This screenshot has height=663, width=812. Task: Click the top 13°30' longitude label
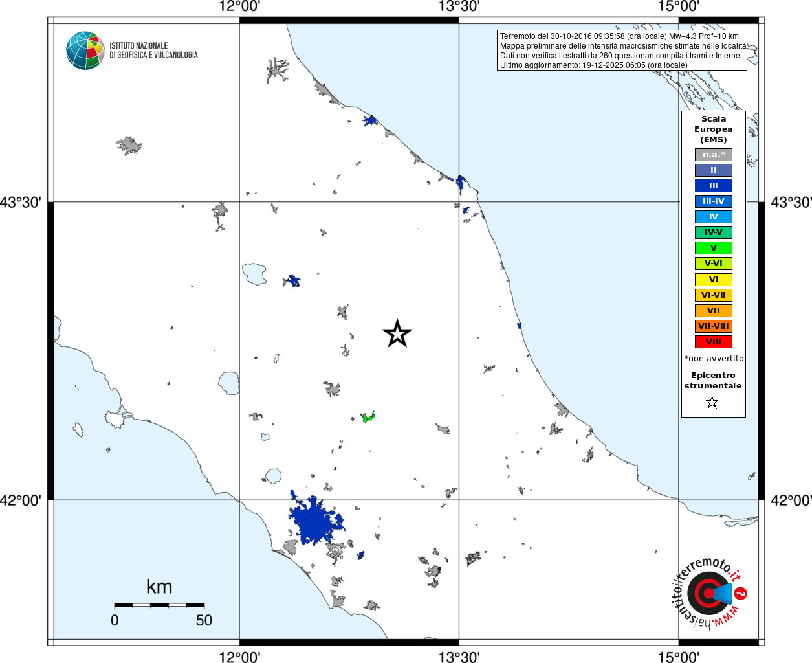(459, 7)
